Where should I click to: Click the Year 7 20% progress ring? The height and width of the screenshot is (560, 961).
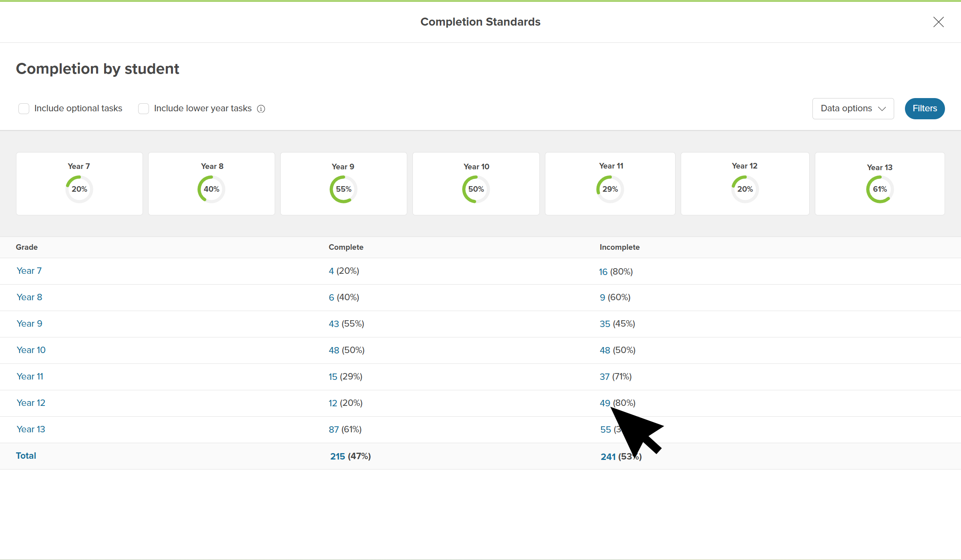(79, 189)
